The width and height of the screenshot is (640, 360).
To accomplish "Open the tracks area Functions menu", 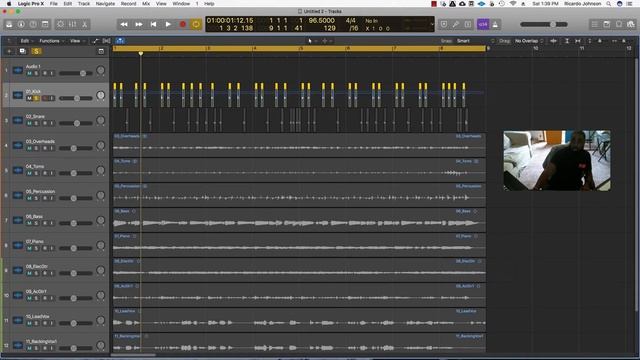I will coord(51,41).
